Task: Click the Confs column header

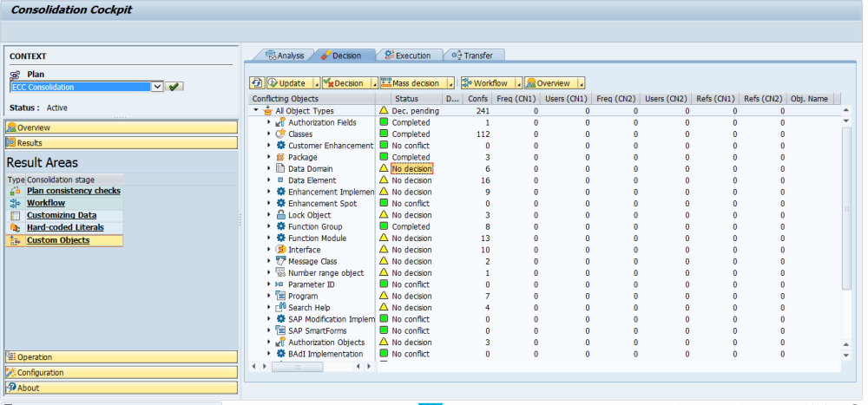Action: click(477, 99)
